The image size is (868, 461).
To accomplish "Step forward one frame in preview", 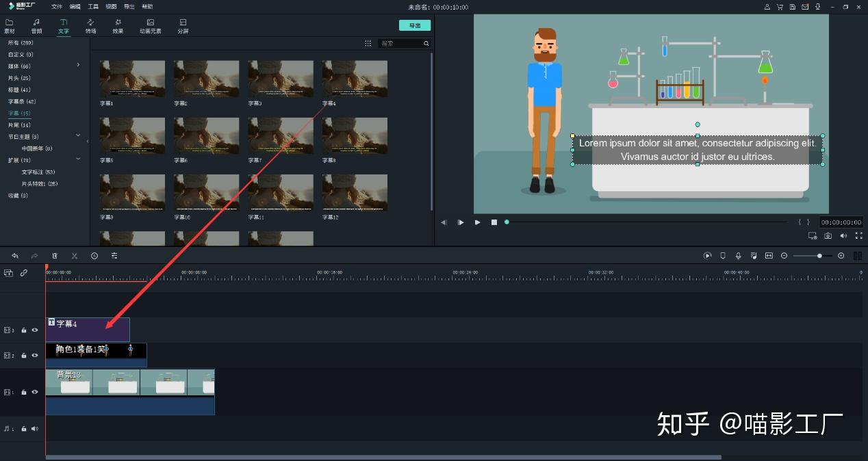I will click(x=461, y=222).
